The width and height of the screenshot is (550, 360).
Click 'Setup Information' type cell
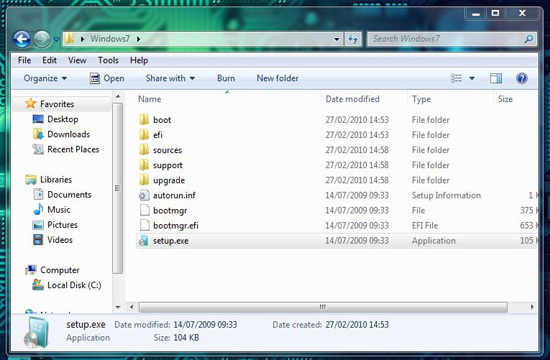[x=446, y=195]
